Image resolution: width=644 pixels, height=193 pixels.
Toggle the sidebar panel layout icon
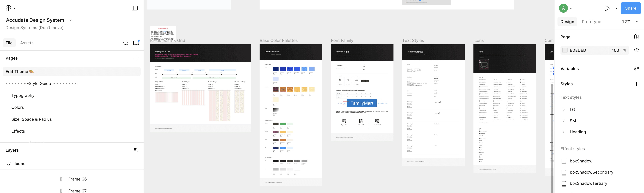pos(134,8)
